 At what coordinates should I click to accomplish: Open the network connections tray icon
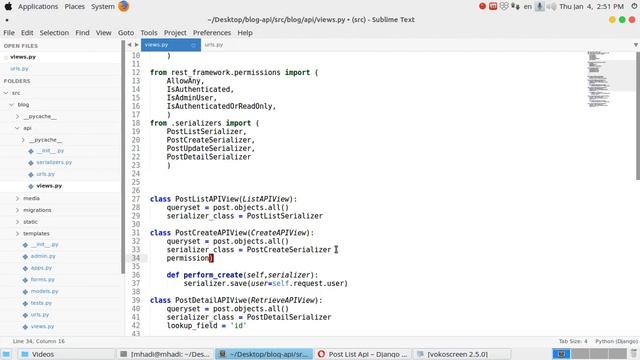point(515,6)
